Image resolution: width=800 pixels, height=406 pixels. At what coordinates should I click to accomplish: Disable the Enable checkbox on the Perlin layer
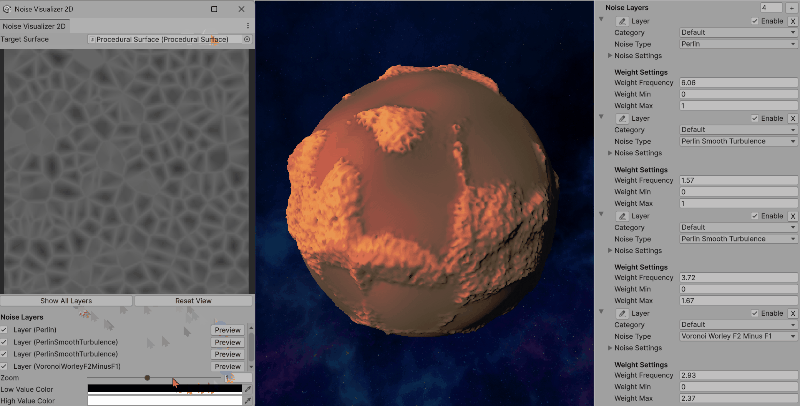click(x=755, y=20)
